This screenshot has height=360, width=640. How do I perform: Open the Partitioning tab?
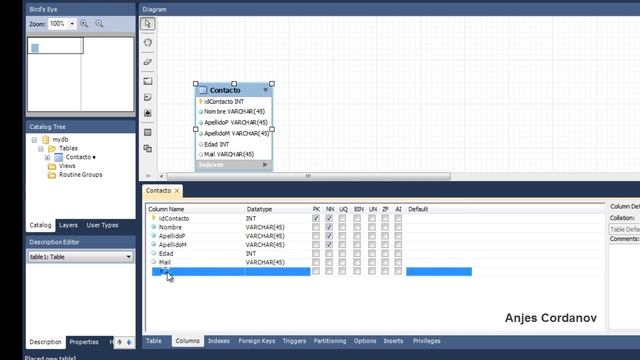pos(330,341)
